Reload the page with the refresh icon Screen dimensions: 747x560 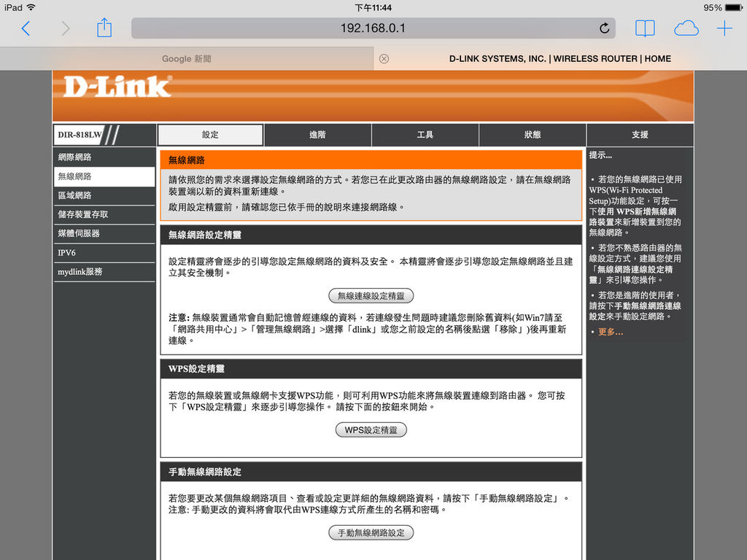[604, 28]
